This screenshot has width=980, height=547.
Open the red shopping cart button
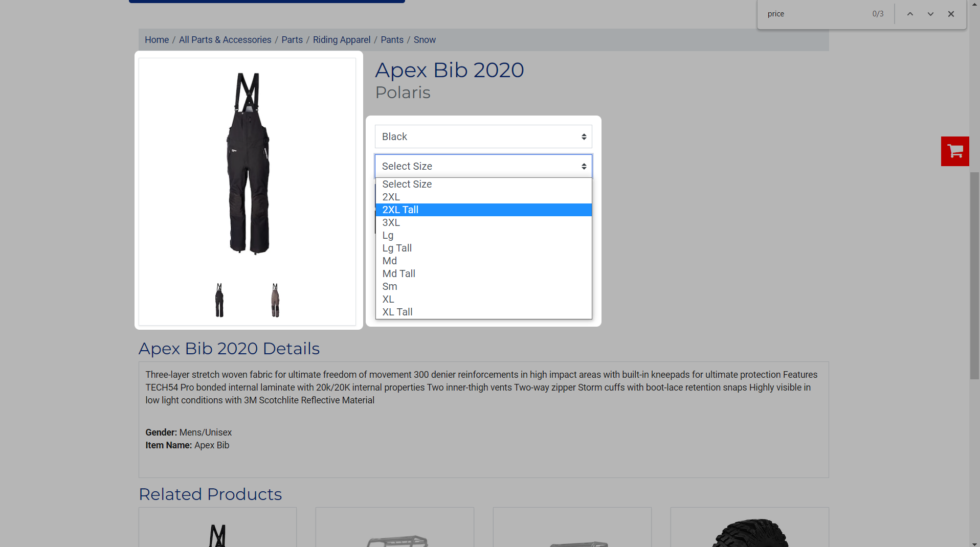pos(955,151)
